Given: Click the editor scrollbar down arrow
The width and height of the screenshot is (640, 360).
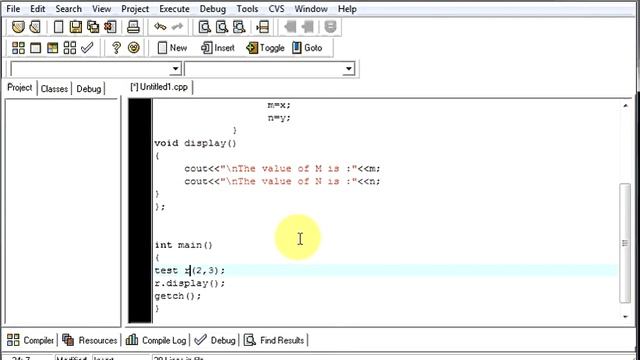Looking at the screenshot, I should coord(625,316).
